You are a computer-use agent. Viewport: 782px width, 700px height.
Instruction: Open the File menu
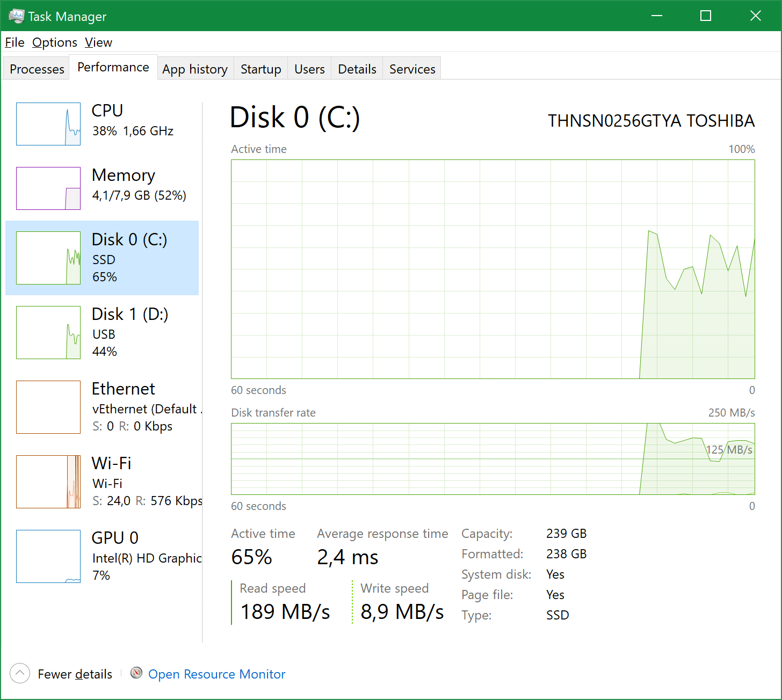(15, 42)
